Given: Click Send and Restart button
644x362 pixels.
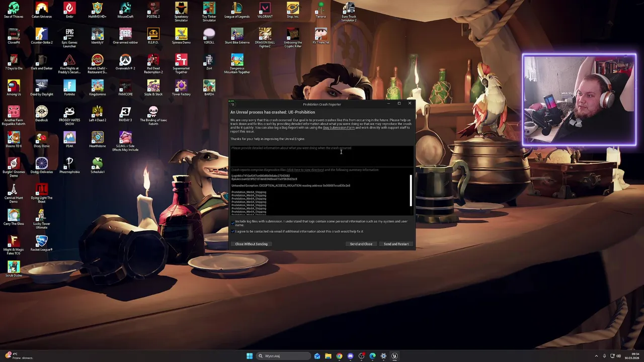Looking at the screenshot, I should tap(396, 244).
